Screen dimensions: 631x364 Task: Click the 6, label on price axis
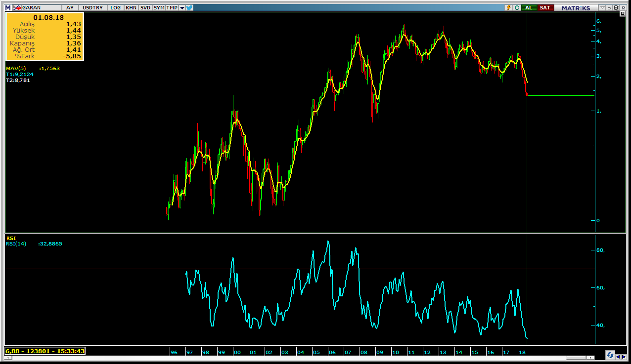599,21
